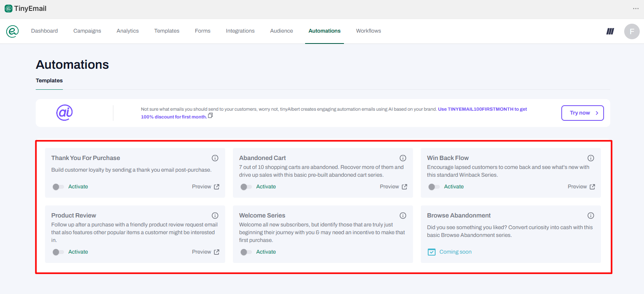This screenshot has width=644, height=294.
Task: Show info for Thank You For Purchase
Action: 215,158
